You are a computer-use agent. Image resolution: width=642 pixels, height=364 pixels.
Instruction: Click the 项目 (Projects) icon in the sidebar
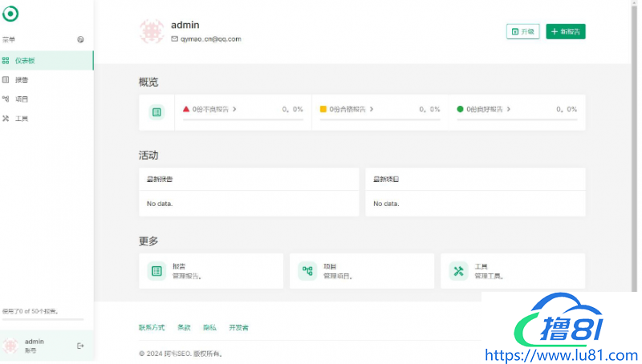pyautogui.click(x=6, y=99)
